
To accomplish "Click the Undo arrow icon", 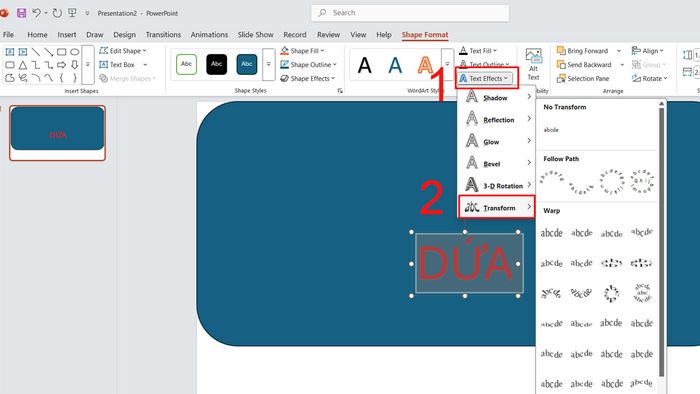I will (37, 13).
